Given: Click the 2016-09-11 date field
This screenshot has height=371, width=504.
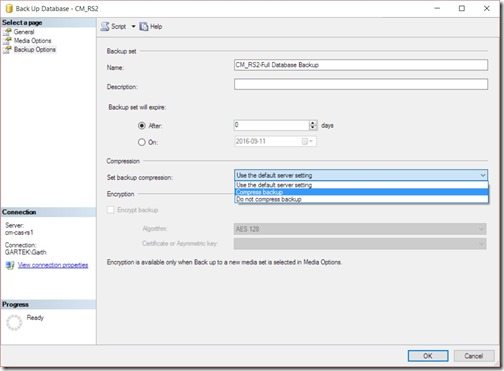Looking at the screenshot, I should (x=275, y=142).
